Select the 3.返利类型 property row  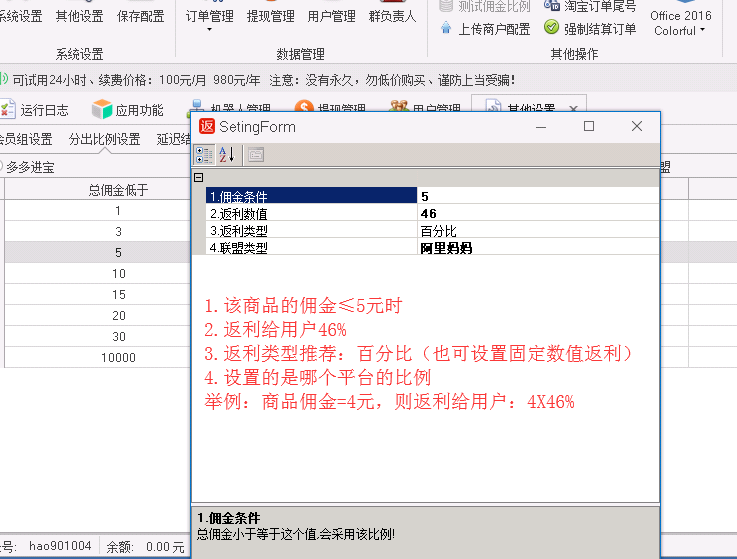click(310, 230)
